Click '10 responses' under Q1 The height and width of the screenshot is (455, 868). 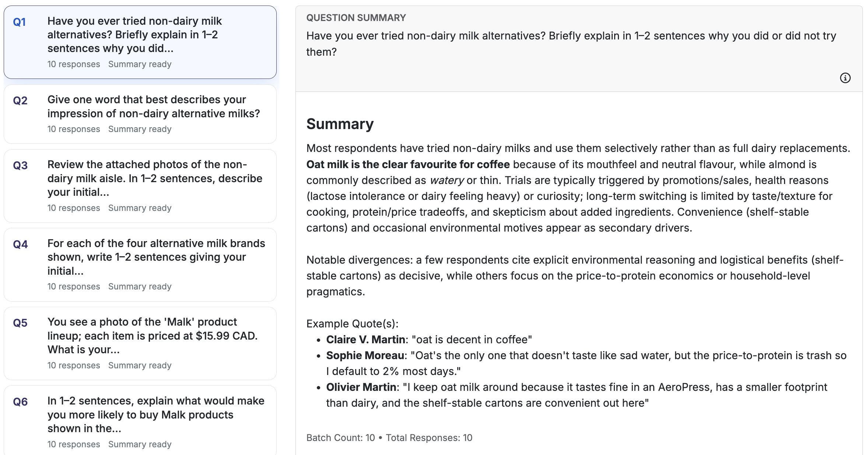coord(73,64)
